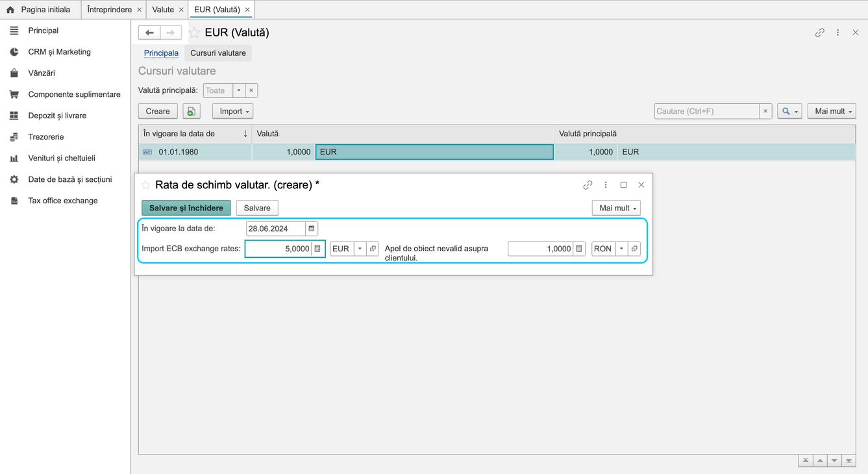Jump to the first row of list
This screenshot has height=474, width=868.
[x=806, y=460]
